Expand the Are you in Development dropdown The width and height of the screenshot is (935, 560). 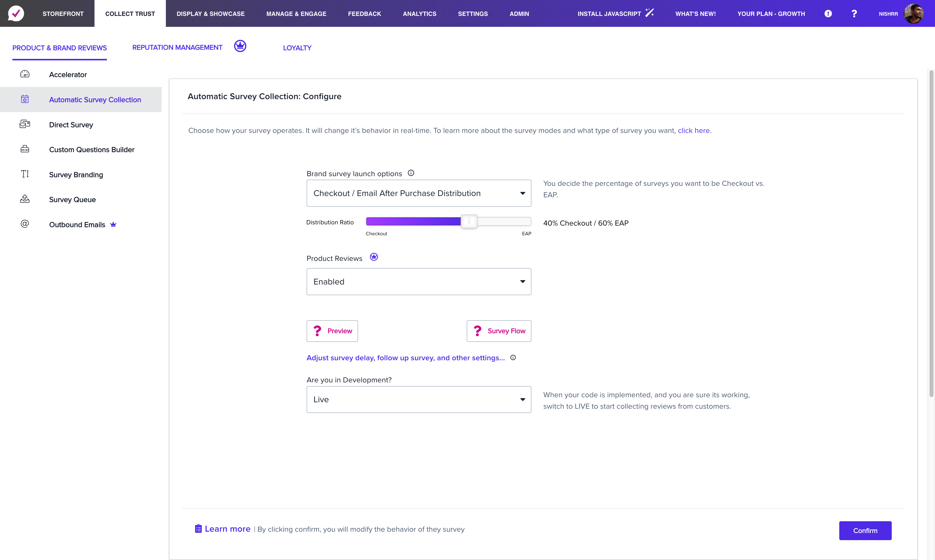[x=419, y=399]
